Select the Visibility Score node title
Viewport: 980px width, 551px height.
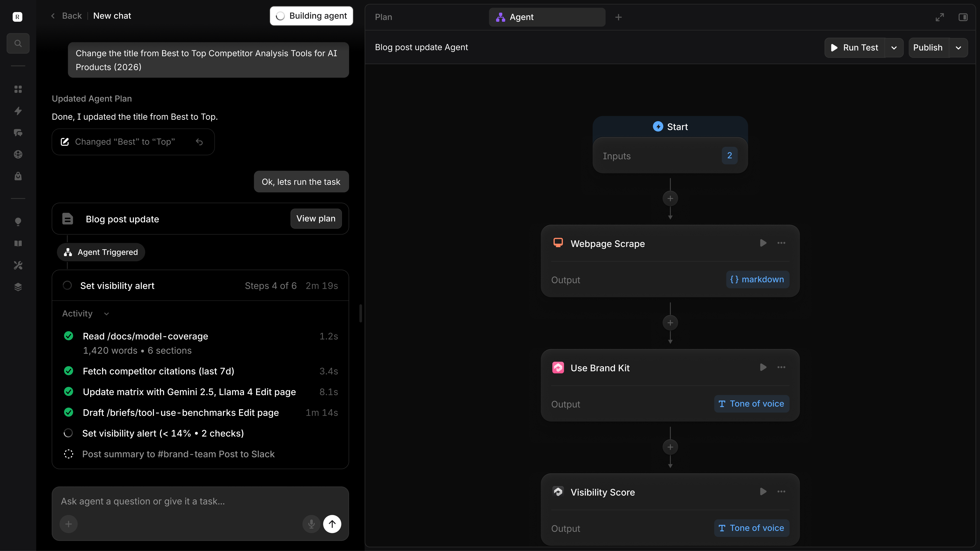(603, 493)
